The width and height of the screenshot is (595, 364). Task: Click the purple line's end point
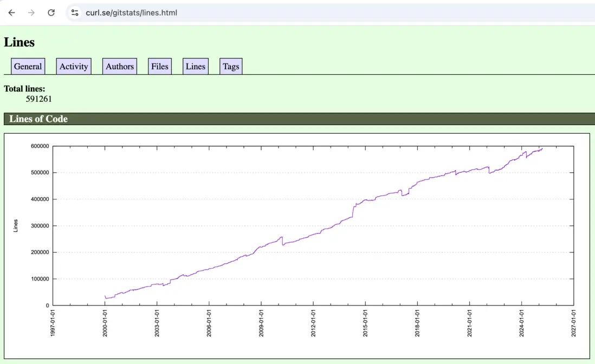click(x=542, y=148)
